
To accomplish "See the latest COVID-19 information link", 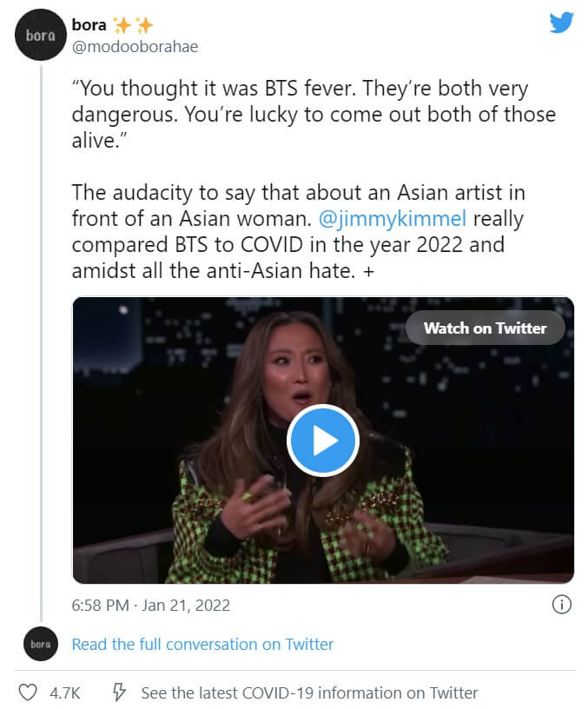I will coord(309,692).
